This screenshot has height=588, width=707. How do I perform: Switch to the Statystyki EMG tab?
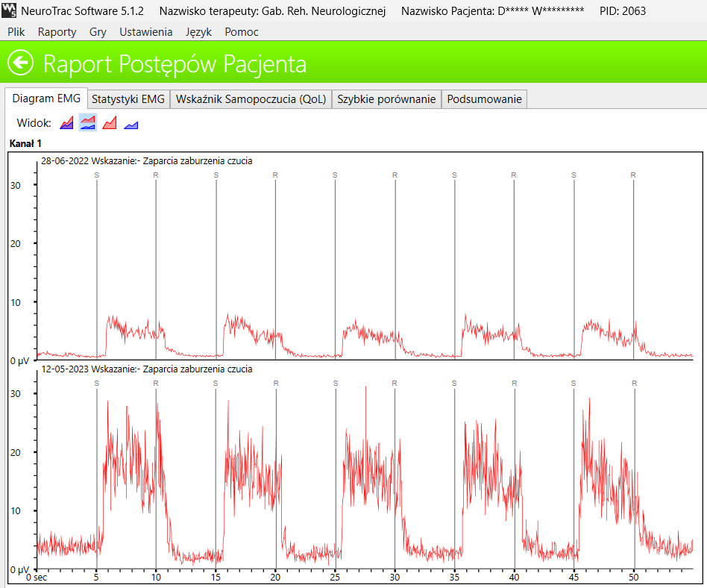(x=128, y=98)
